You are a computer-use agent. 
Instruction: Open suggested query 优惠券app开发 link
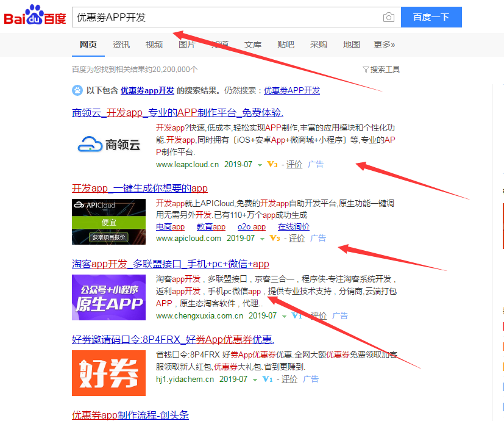tap(147, 90)
